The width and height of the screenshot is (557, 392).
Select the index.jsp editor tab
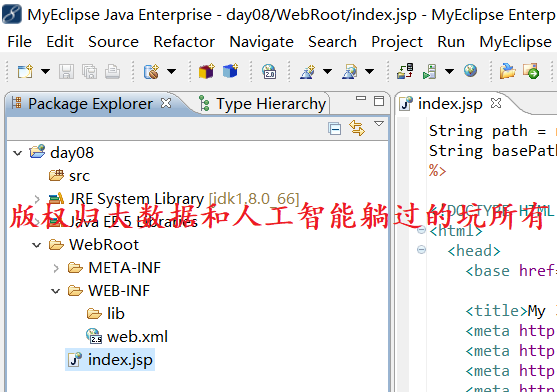450,104
